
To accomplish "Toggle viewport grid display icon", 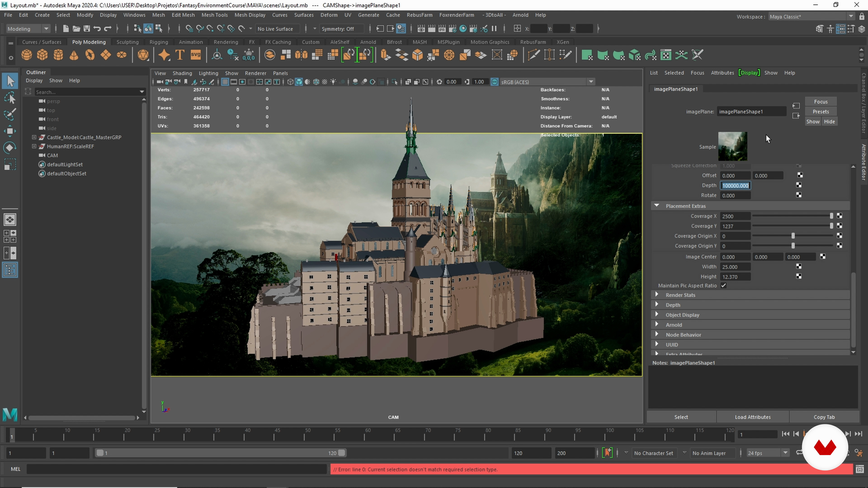I will tap(225, 82).
